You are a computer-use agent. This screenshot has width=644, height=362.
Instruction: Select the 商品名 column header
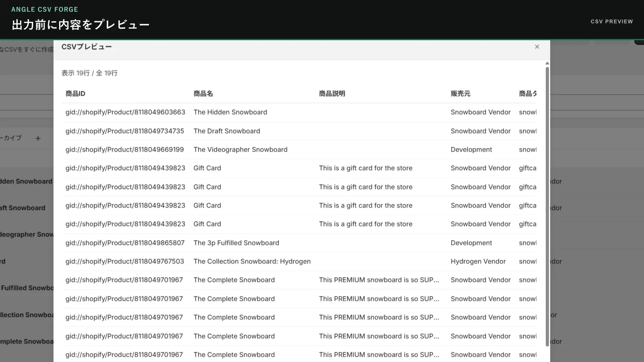(x=203, y=94)
